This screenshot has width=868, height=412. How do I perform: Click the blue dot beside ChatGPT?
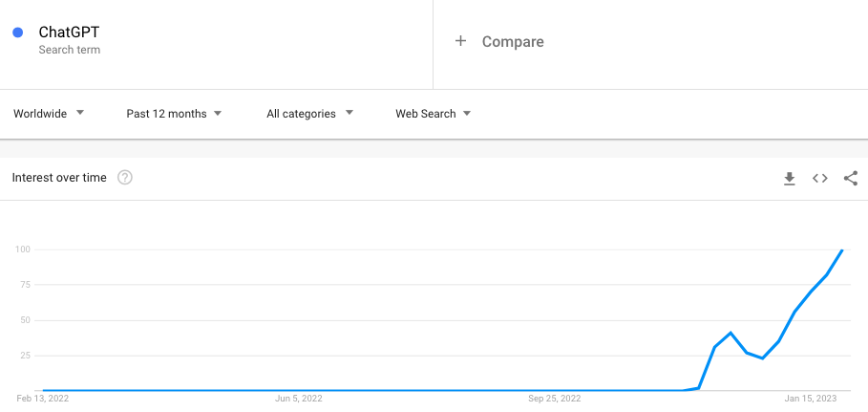click(x=18, y=33)
